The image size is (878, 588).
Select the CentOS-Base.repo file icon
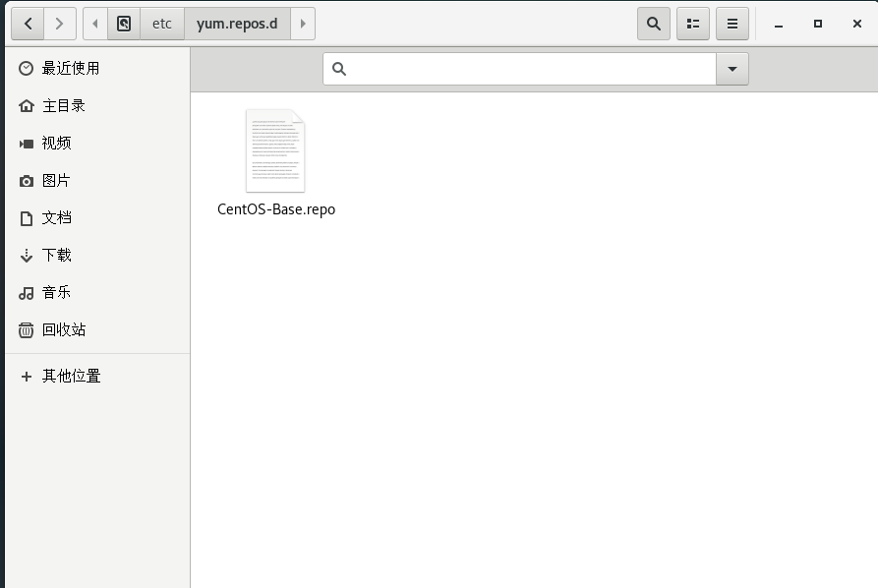pyautogui.click(x=275, y=150)
